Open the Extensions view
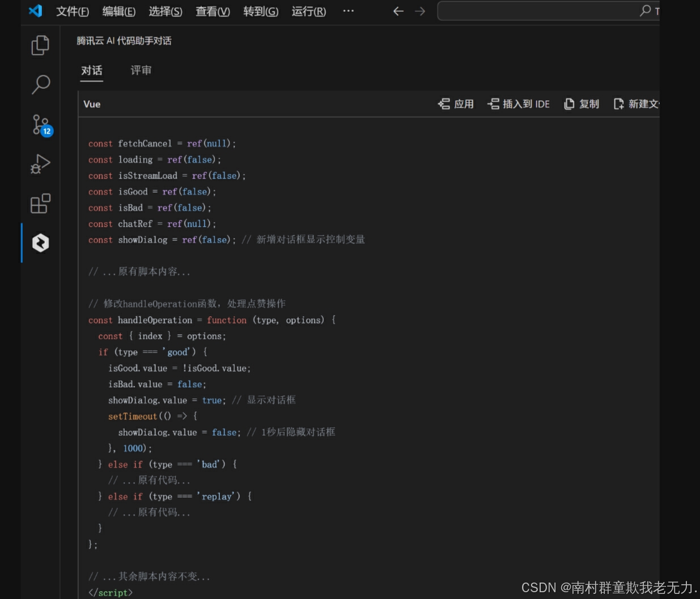 pyautogui.click(x=40, y=203)
